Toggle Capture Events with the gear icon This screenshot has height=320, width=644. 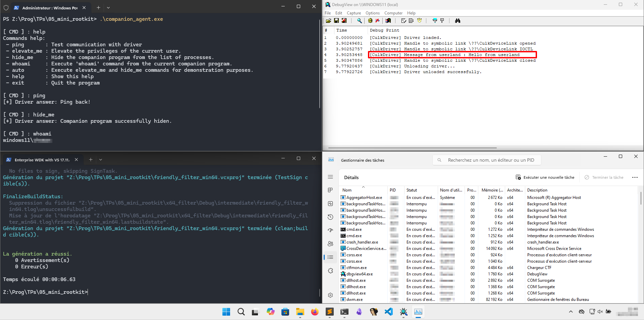[x=370, y=20]
